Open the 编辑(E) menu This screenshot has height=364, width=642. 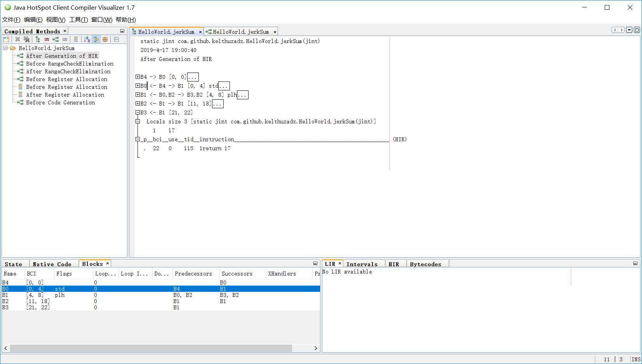(x=33, y=20)
